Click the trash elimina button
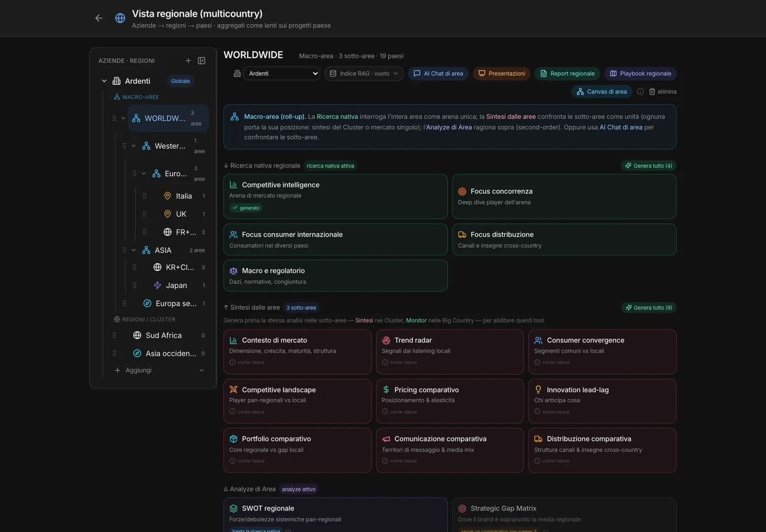 663,91
